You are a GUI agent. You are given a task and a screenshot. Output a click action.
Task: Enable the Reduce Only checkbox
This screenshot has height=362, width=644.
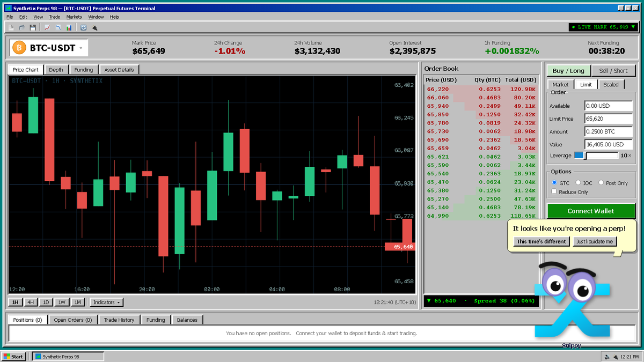coord(554,191)
